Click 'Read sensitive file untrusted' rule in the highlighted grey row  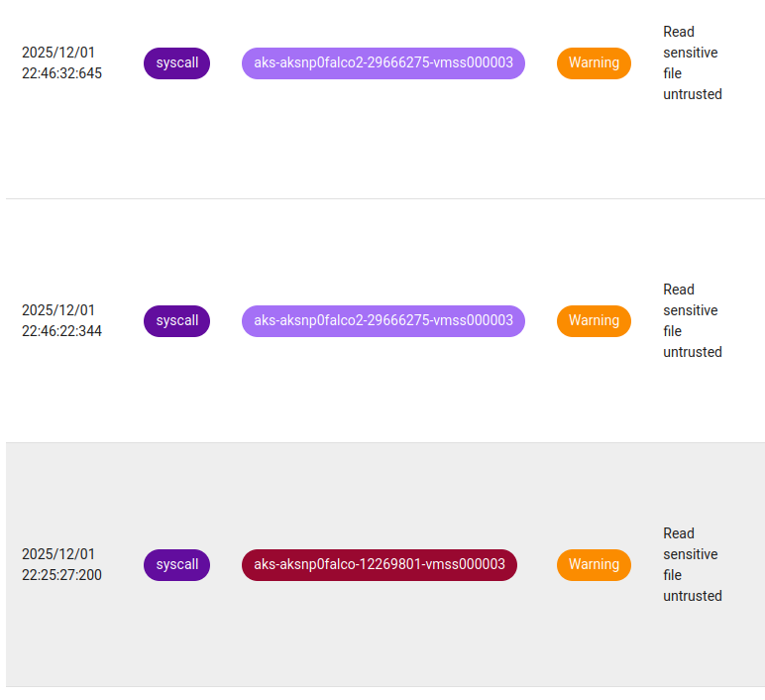click(692, 565)
